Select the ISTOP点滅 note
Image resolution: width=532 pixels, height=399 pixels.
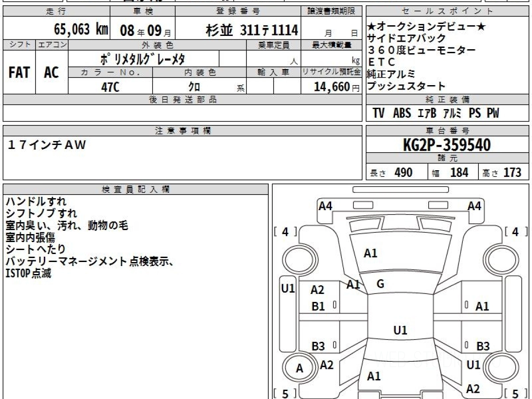point(28,274)
